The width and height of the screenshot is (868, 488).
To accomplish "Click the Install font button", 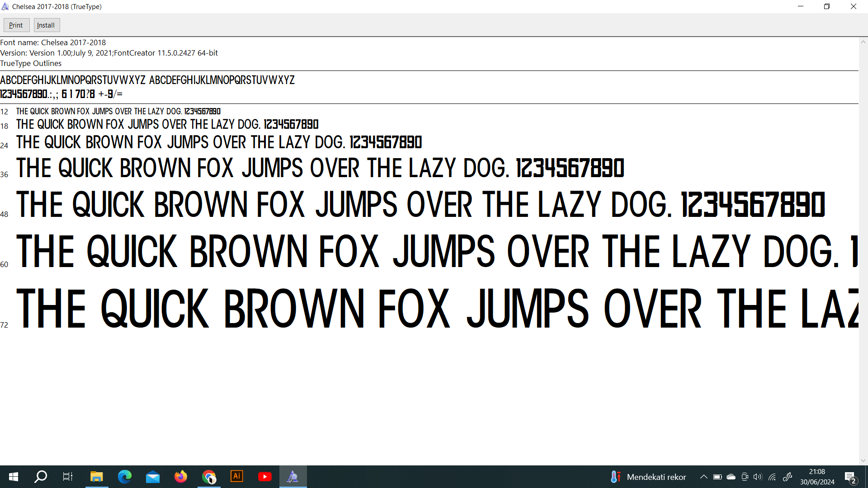I will pos(46,25).
